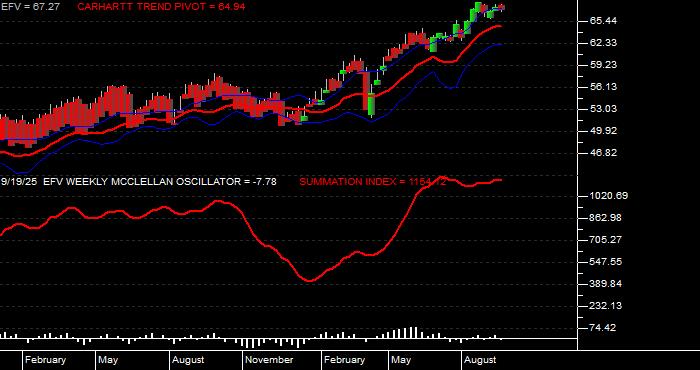Click the last August date label
This screenshot has width=700, height=370.
(x=480, y=360)
